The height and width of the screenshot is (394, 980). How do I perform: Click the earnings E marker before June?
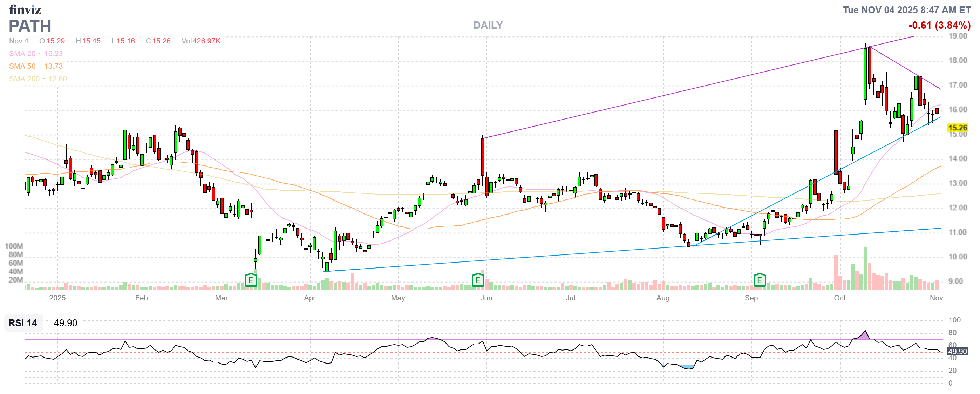click(477, 281)
